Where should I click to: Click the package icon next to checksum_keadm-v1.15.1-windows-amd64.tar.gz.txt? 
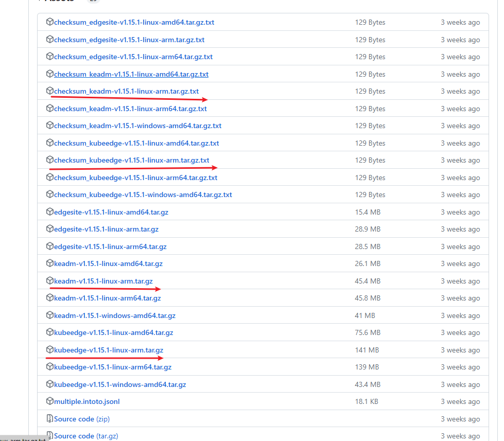point(49,126)
